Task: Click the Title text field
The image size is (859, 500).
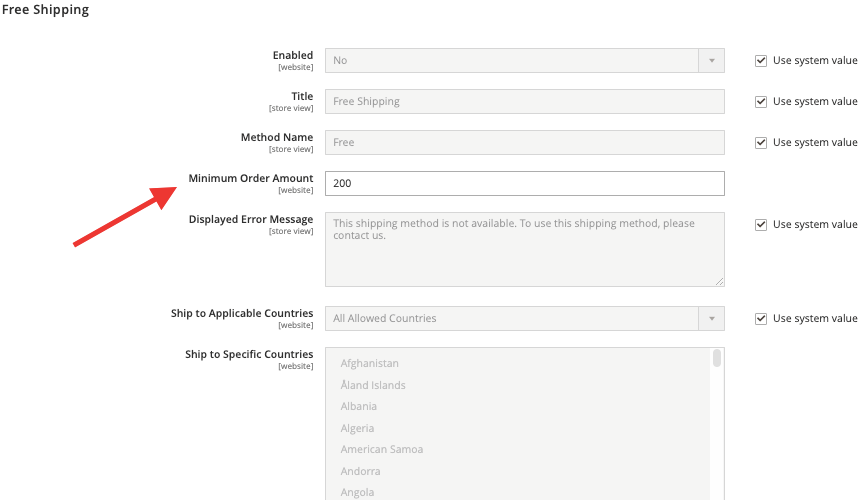Action: 525,102
